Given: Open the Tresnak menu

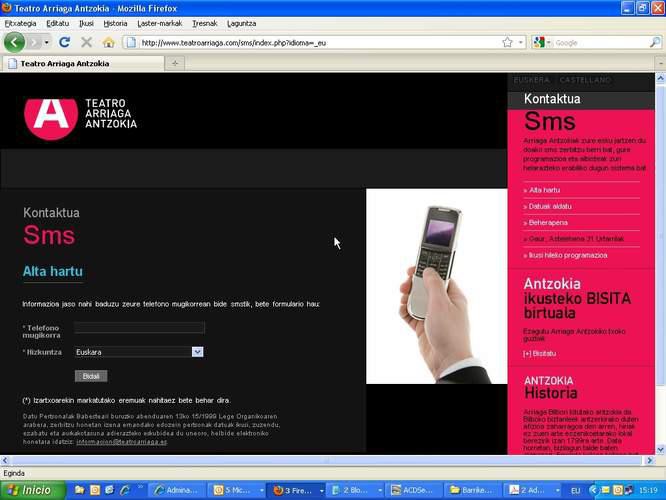Looking at the screenshot, I should (x=204, y=24).
